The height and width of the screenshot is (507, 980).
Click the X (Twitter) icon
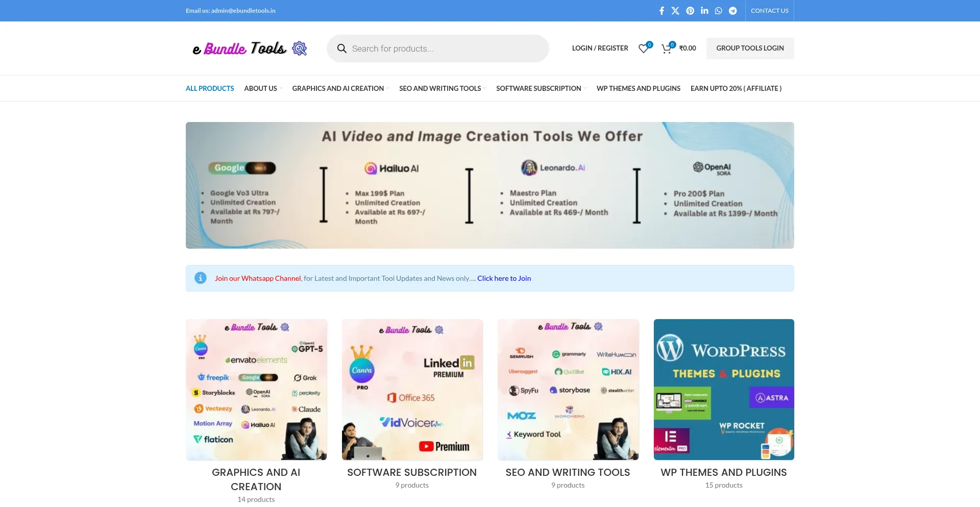675,11
